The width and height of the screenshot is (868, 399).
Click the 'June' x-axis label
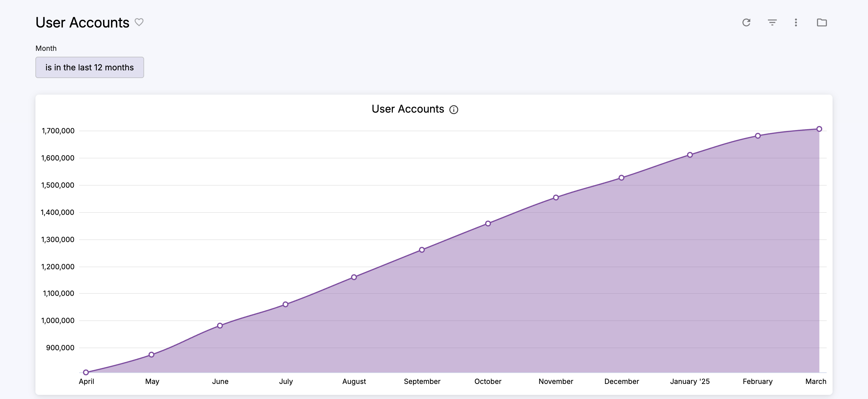point(220,382)
